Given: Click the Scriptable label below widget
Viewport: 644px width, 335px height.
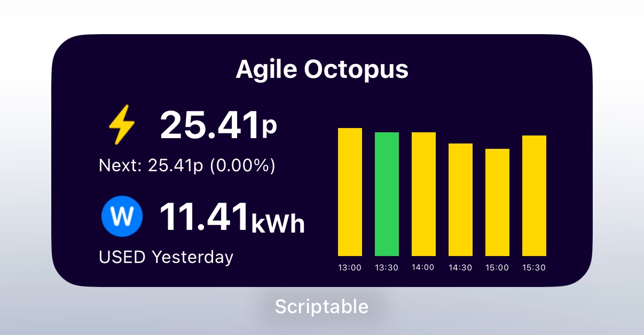Looking at the screenshot, I should 321,307.
